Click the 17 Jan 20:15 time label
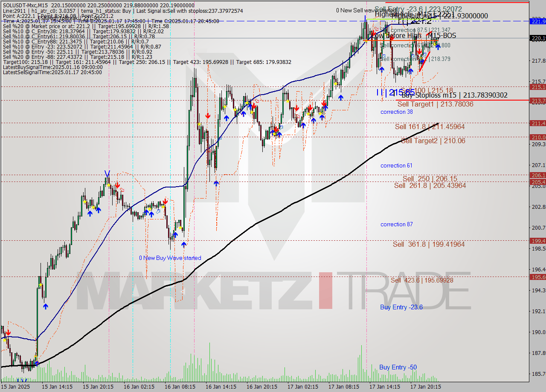Viewport: 546px width, 392px height. click(x=426, y=387)
